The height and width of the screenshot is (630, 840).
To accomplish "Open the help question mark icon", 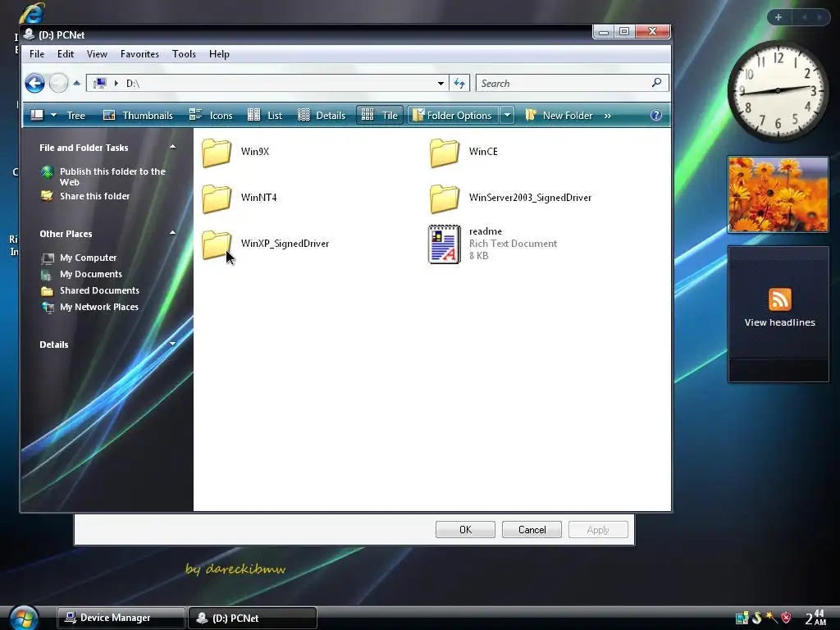I will point(655,115).
